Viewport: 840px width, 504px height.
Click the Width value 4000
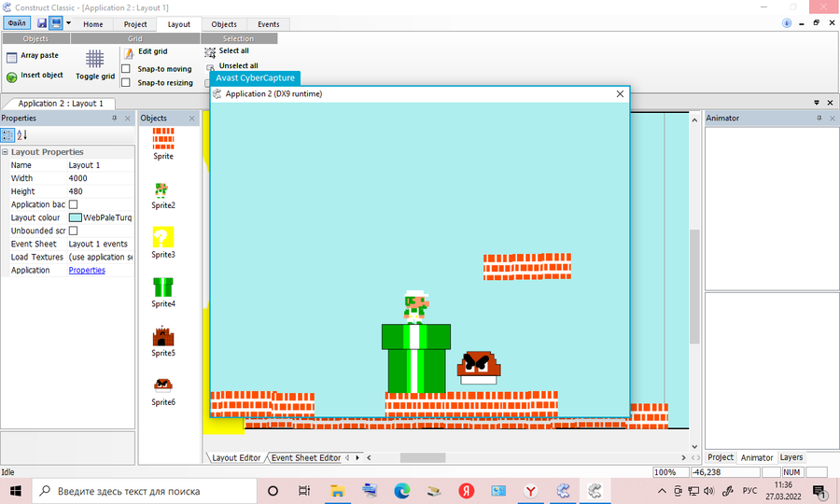[100, 178]
